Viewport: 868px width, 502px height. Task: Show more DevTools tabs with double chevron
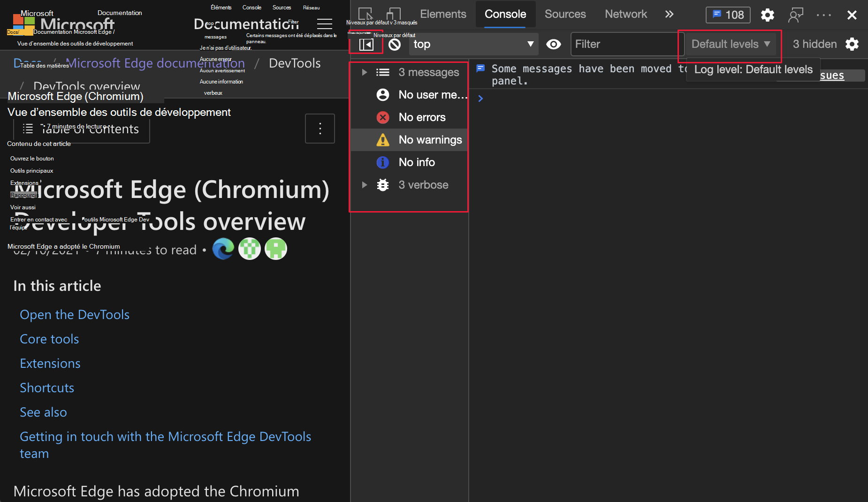(670, 14)
